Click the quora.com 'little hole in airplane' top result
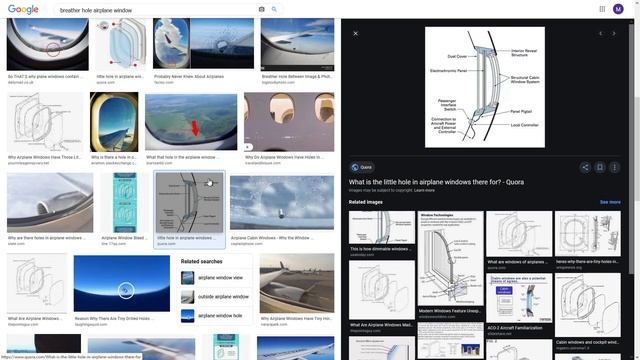 pyautogui.click(x=121, y=44)
